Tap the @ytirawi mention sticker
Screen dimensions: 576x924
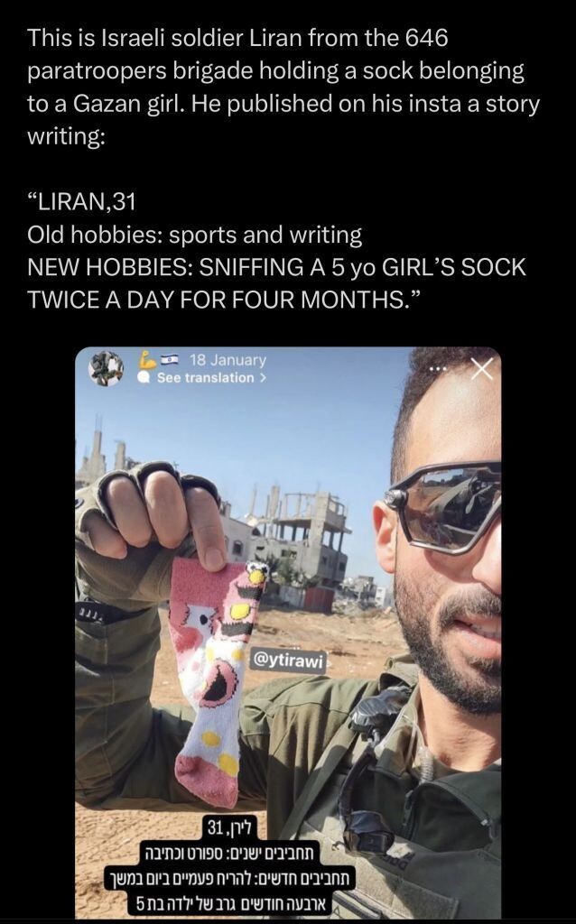pyautogui.click(x=289, y=660)
